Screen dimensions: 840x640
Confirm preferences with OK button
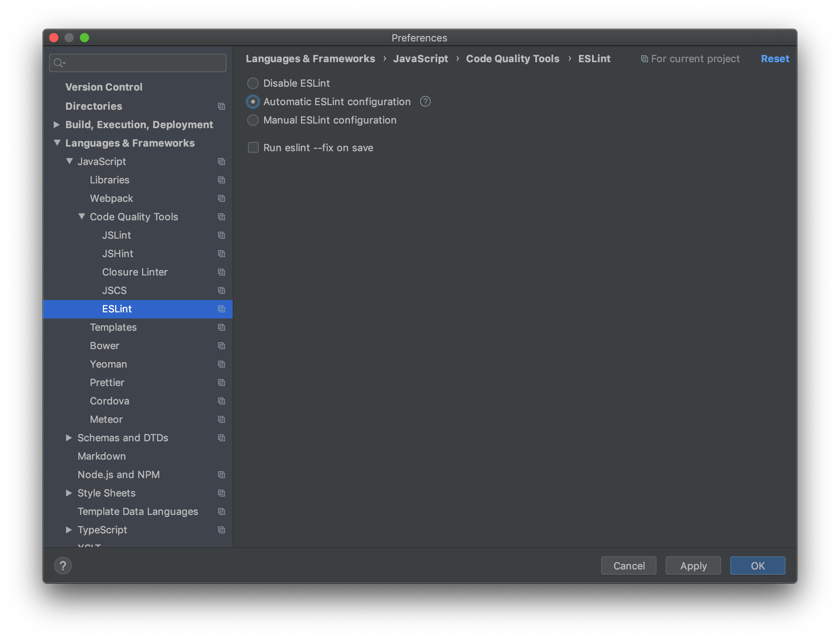coord(758,566)
